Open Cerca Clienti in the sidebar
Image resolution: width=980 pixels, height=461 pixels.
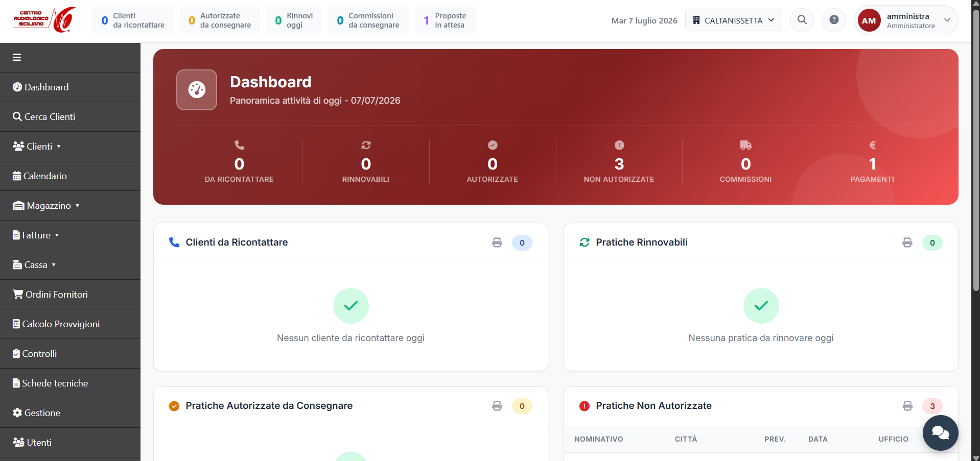point(70,117)
